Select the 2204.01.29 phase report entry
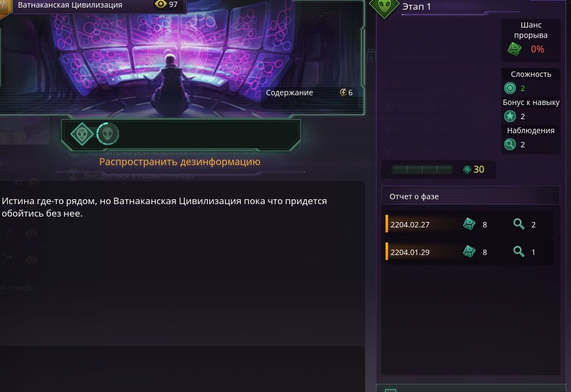 click(x=469, y=252)
